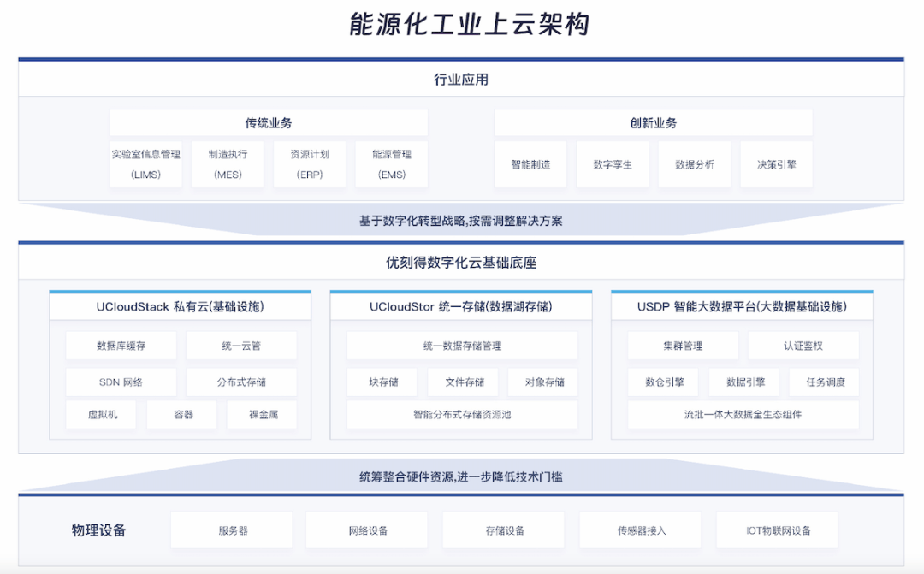Select the 分布式存储 box
The height and width of the screenshot is (574, 924).
241,382
